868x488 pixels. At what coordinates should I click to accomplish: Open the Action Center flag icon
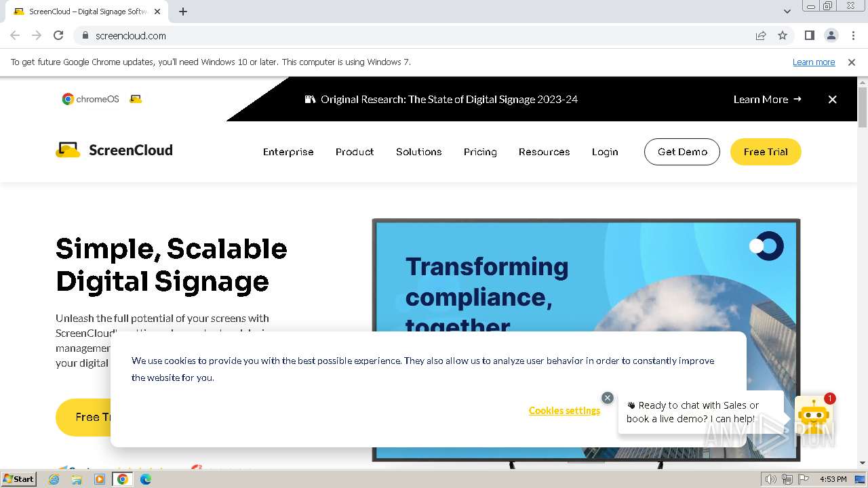(x=804, y=479)
